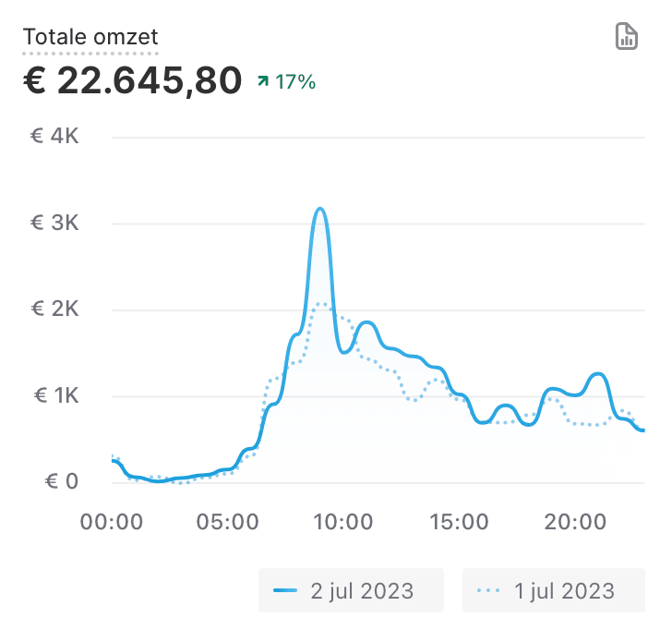Screen dimensions: 672x630
Task: Click the 17% growth percentage
Action: [295, 82]
